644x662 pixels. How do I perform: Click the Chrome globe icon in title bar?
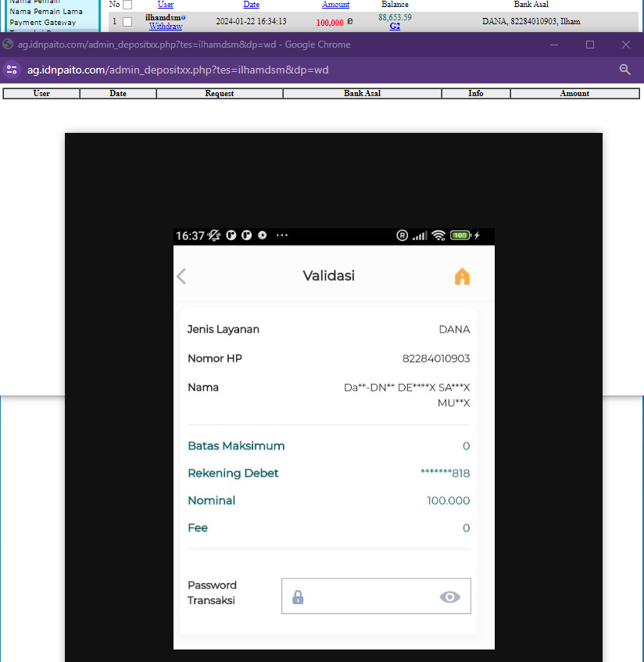coord(8,44)
